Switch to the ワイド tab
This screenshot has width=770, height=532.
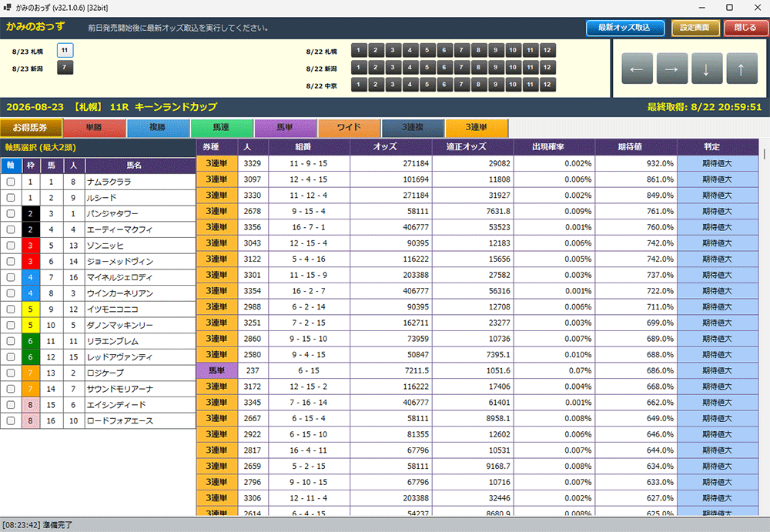point(349,128)
